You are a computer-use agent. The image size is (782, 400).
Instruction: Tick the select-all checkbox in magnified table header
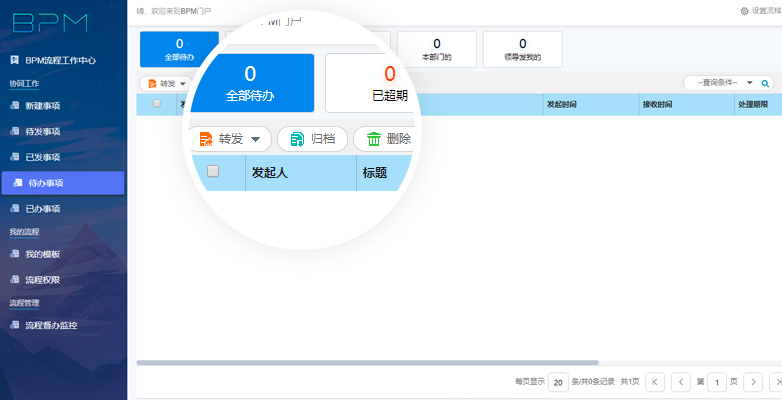(x=213, y=171)
